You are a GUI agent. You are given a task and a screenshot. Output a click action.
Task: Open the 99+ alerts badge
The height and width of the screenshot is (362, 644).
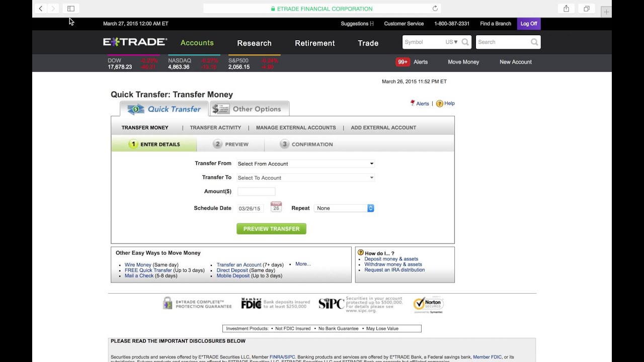pyautogui.click(x=403, y=62)
